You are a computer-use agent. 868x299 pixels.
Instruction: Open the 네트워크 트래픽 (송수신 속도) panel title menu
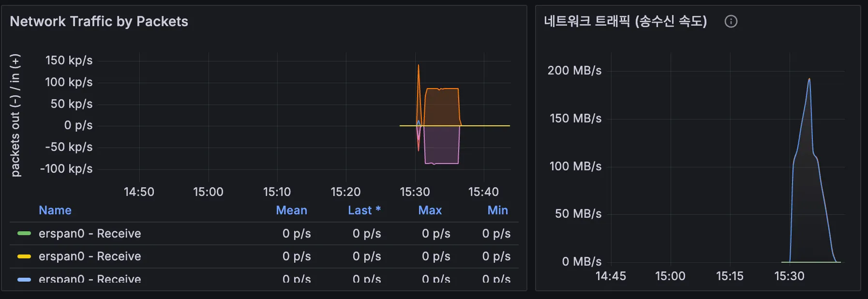(x=625, y=21)
